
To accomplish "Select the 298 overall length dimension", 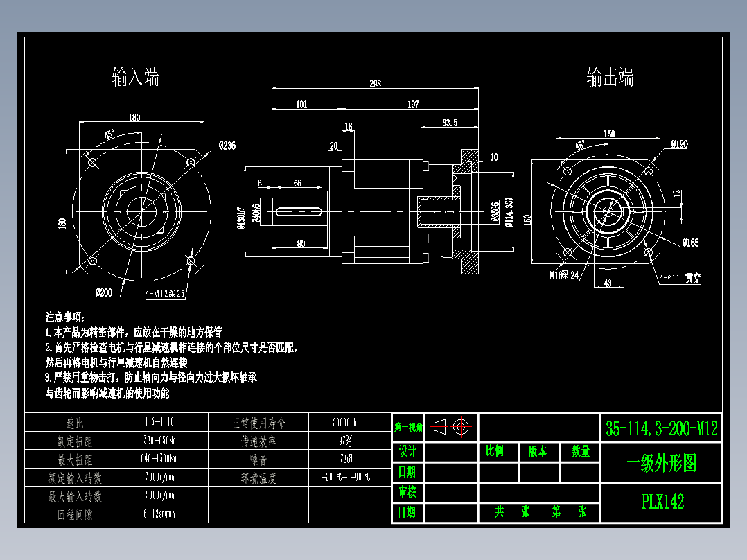I will (374, 83).
